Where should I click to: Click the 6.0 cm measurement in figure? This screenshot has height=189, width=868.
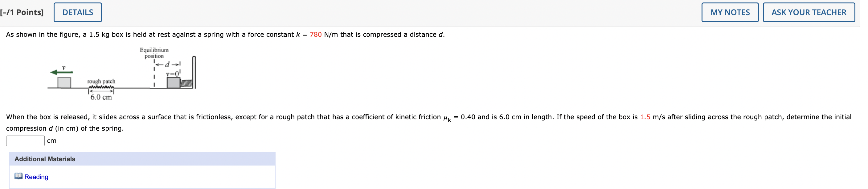coord(101,97)
